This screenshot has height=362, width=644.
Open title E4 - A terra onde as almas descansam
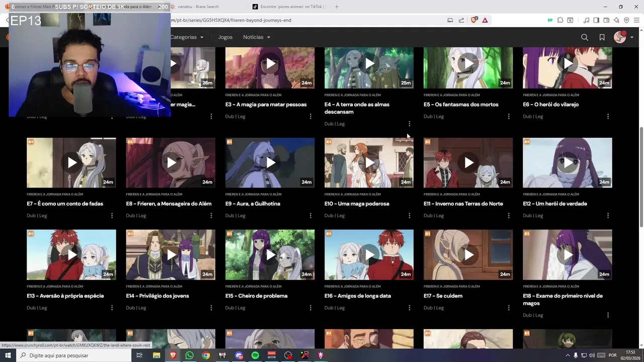pos(357,108)
